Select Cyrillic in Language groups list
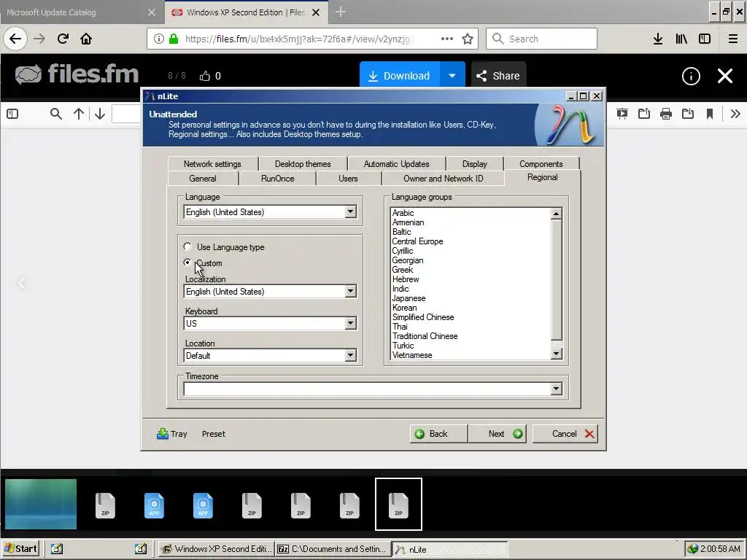The image size is (747, 560). coord(403,251)
